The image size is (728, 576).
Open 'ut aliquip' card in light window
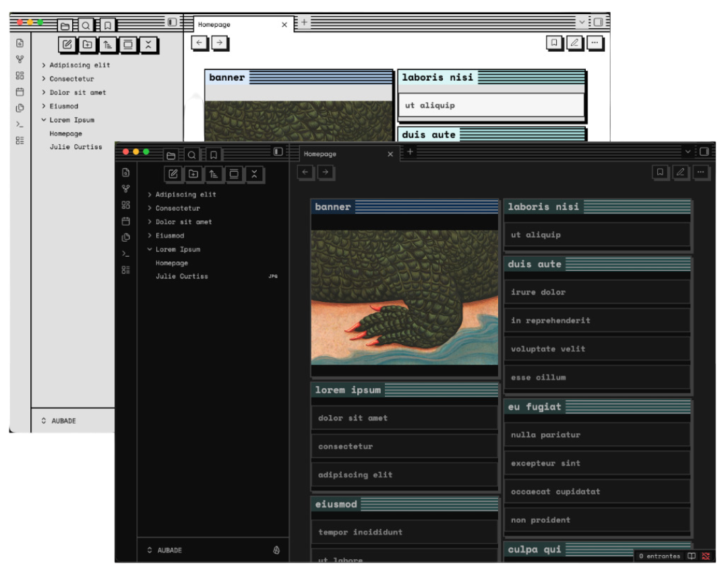491,105
